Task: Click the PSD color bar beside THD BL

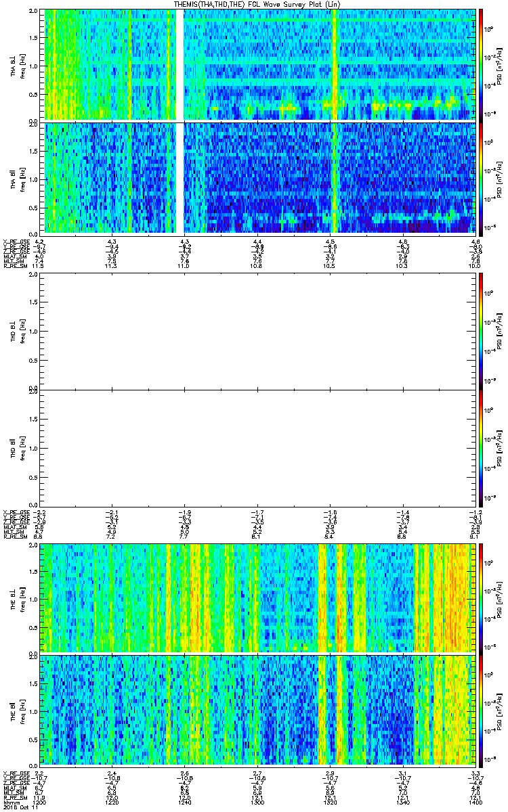Action: point(482,331)
